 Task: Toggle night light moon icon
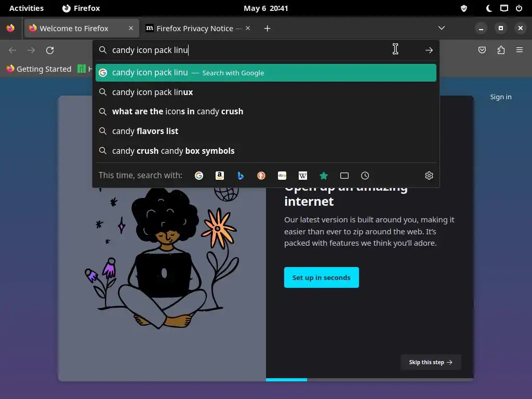click(x=489, y=8)
